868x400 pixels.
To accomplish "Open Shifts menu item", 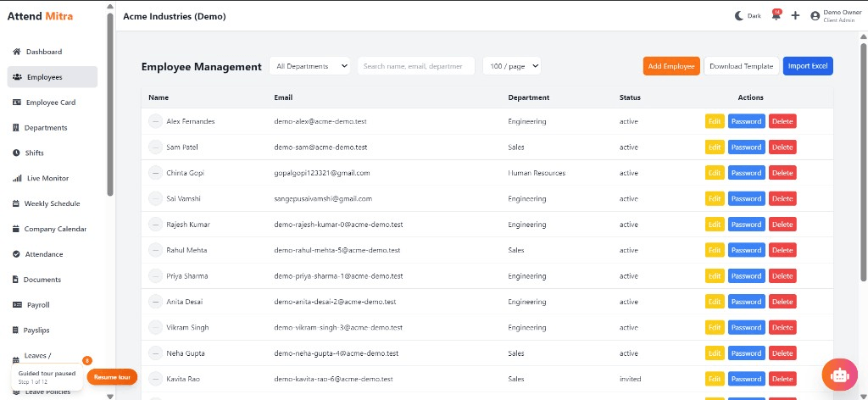I will (53, 153).
